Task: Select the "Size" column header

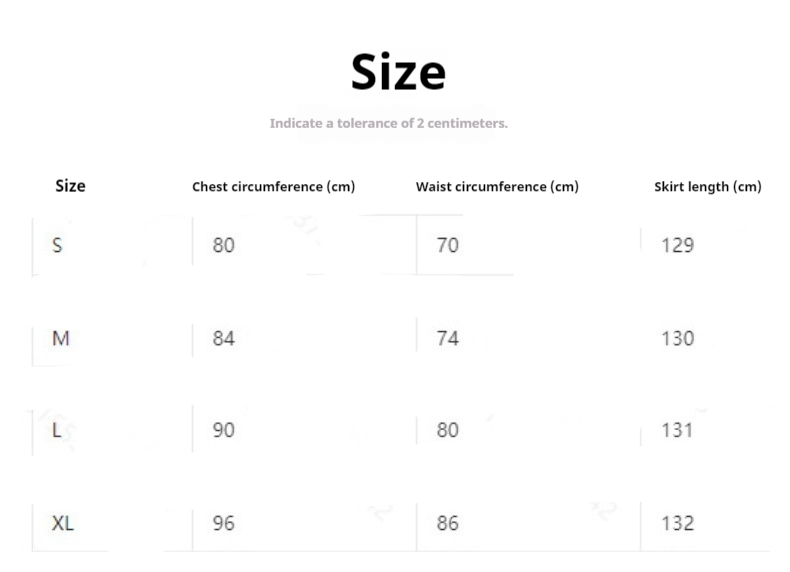Action: [70, 186]
